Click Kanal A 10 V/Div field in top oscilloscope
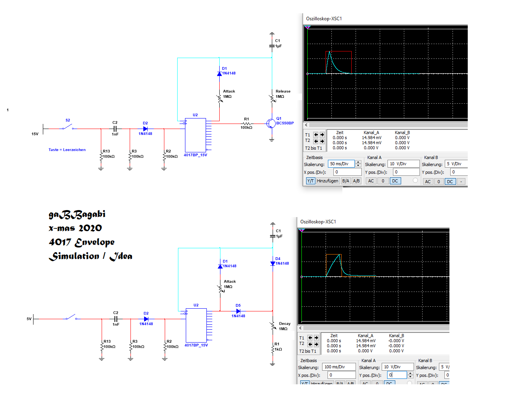Viewport: 532px width, 403px height. pyautogui.click(x=403, y=164)
